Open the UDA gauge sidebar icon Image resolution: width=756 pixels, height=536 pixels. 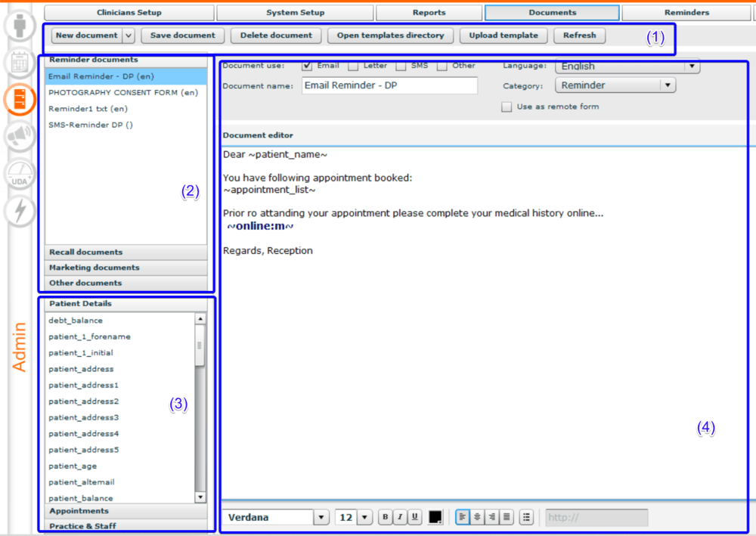20,174
